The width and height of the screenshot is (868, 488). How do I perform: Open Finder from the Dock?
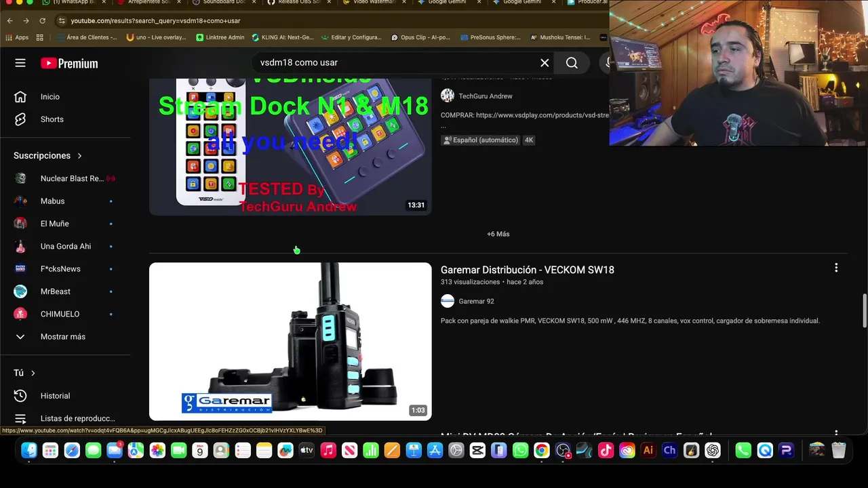click(x=28, y=450)
